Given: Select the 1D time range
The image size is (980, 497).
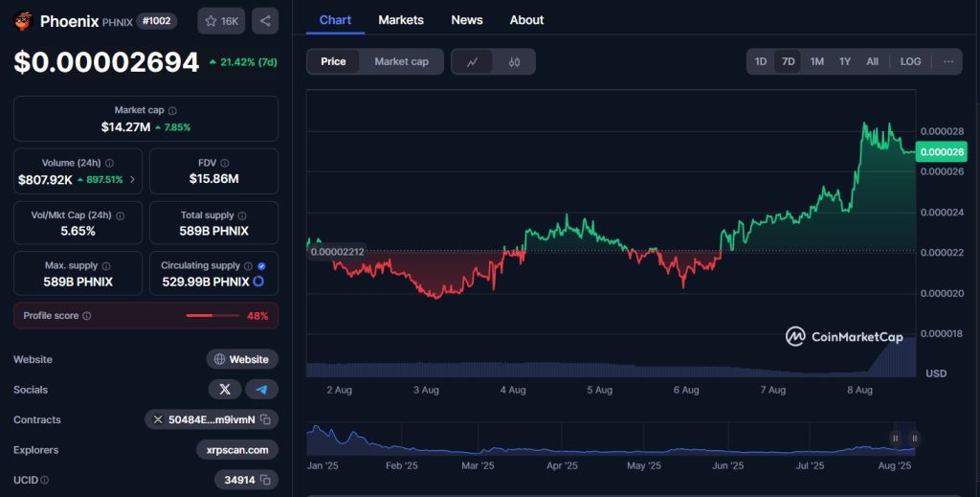Looking at the screenshot, I should point(760,61).
